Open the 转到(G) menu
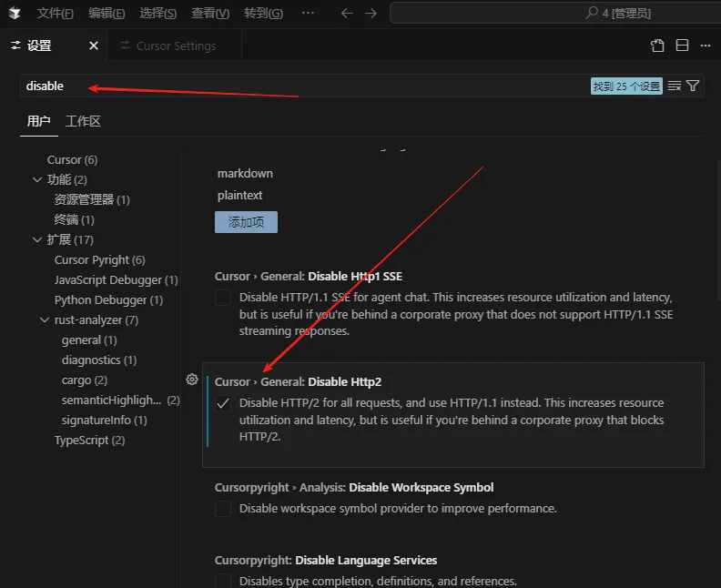 (263, 13)
